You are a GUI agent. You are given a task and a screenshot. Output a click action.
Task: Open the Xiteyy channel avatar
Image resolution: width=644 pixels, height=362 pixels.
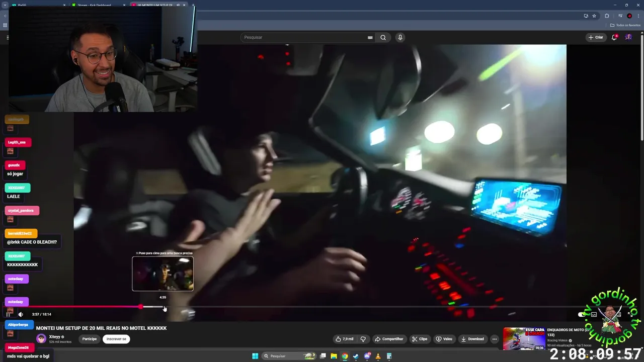click(41, 339)
